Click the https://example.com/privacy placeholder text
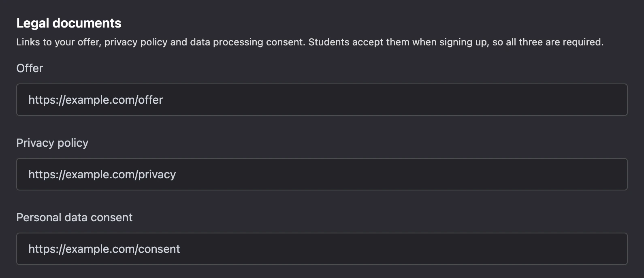This screenshot has height=278, width=644. pos(102,175)
